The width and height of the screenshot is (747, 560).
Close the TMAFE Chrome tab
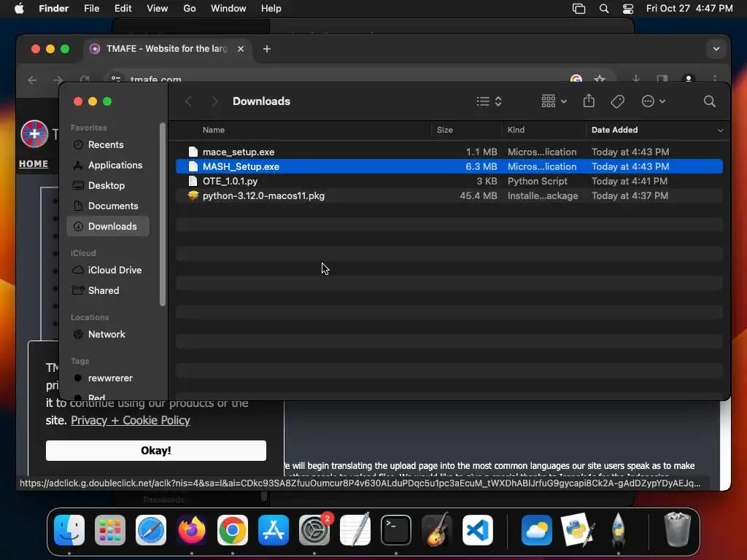point(241,49)
